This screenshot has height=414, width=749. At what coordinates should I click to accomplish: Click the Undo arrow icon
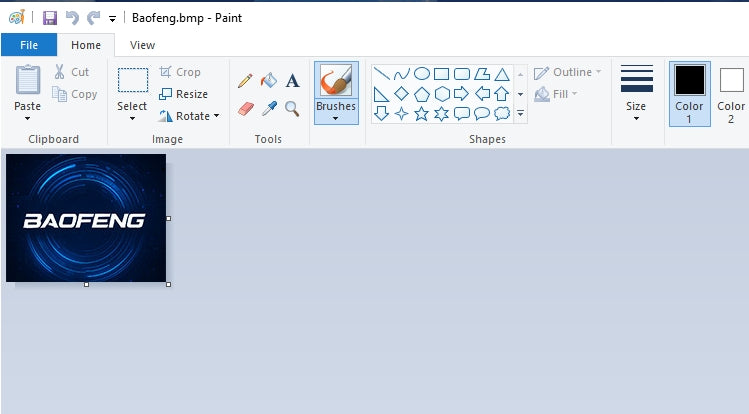[x=72, y=18]
